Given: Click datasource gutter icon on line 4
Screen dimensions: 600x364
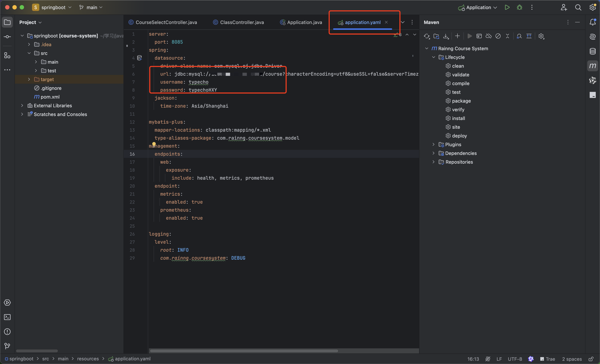Looking at the screenshot, I should point(139,58).
